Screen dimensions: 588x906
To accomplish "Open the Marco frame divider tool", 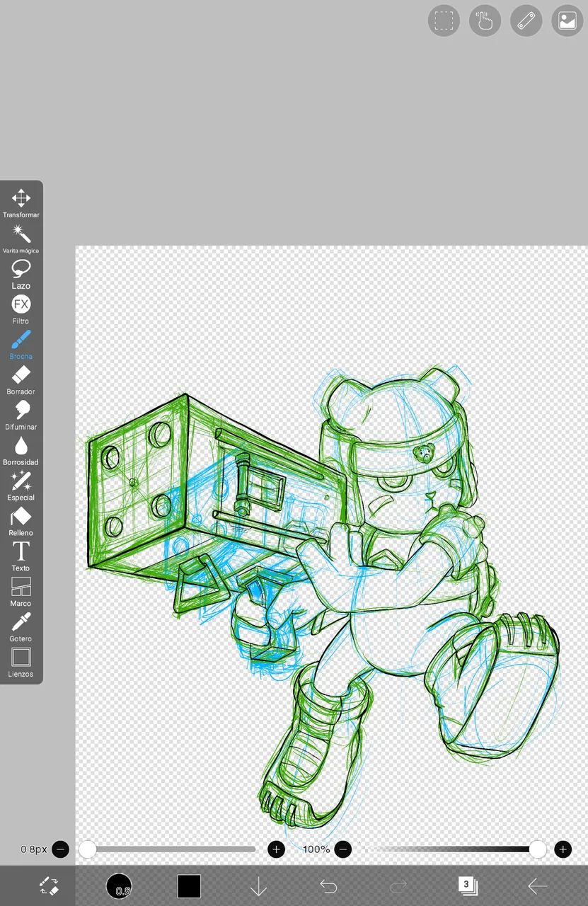I will point(21,592).
